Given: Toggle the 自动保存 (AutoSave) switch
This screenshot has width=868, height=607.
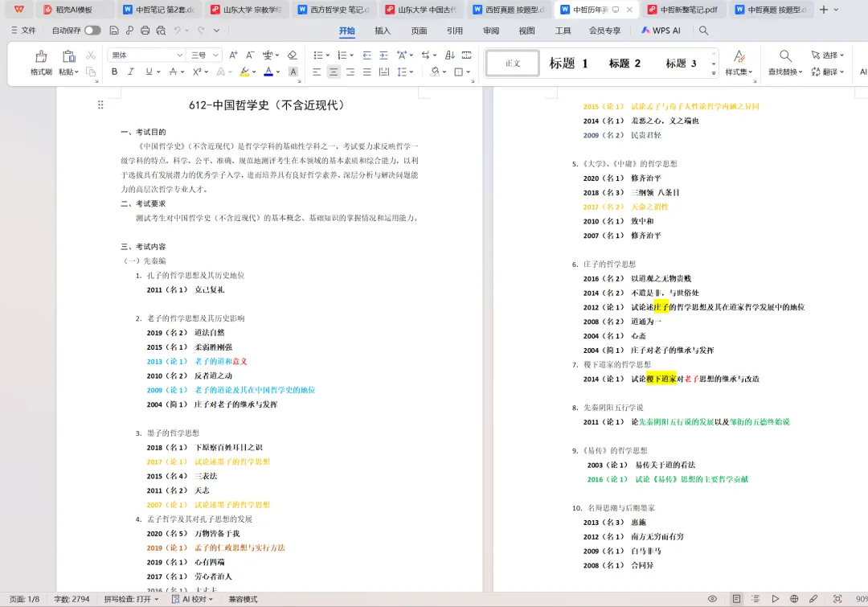Looking at the screenshot, I should pos(92,28).
